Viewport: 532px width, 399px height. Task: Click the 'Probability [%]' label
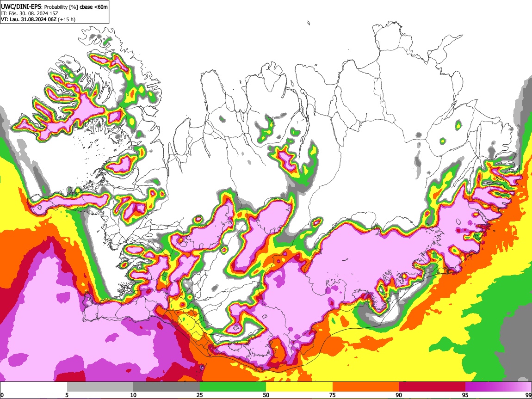pyautogui.click(x=61, y=7)
